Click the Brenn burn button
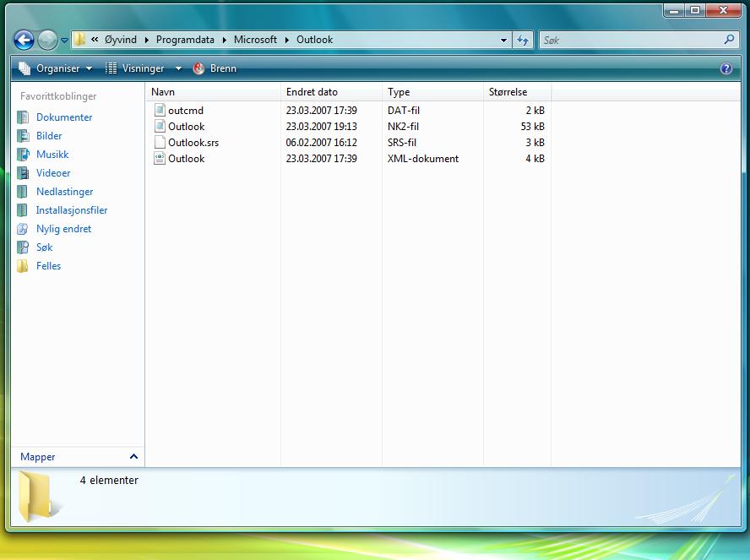Image resolution: width=750 pixels, height=560 pixels. [215, 68]
